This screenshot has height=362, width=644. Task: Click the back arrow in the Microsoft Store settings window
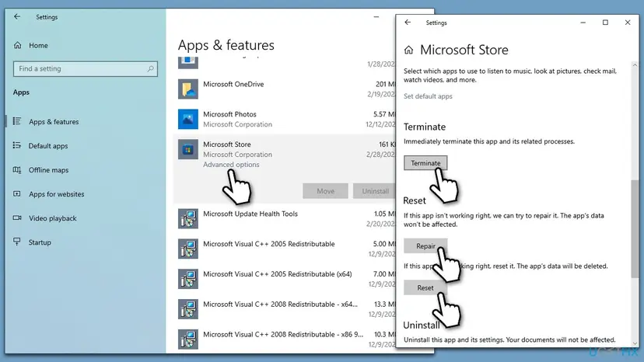tap(408, 23)
